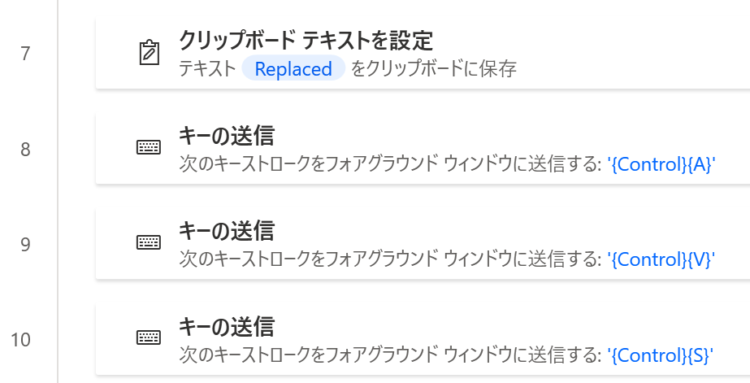Select line number 9 in the gutter
The image size is (750, 383).
[x=25, y=244]
